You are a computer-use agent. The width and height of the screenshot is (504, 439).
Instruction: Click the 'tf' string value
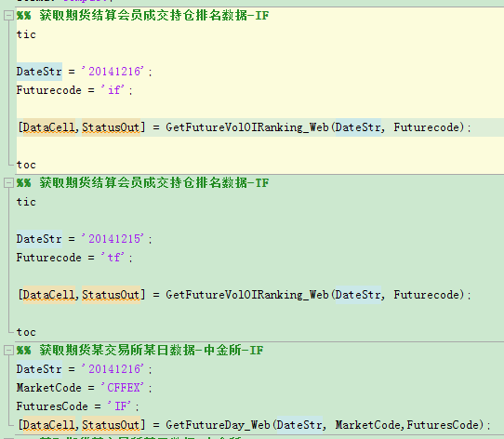coord(113,258)
